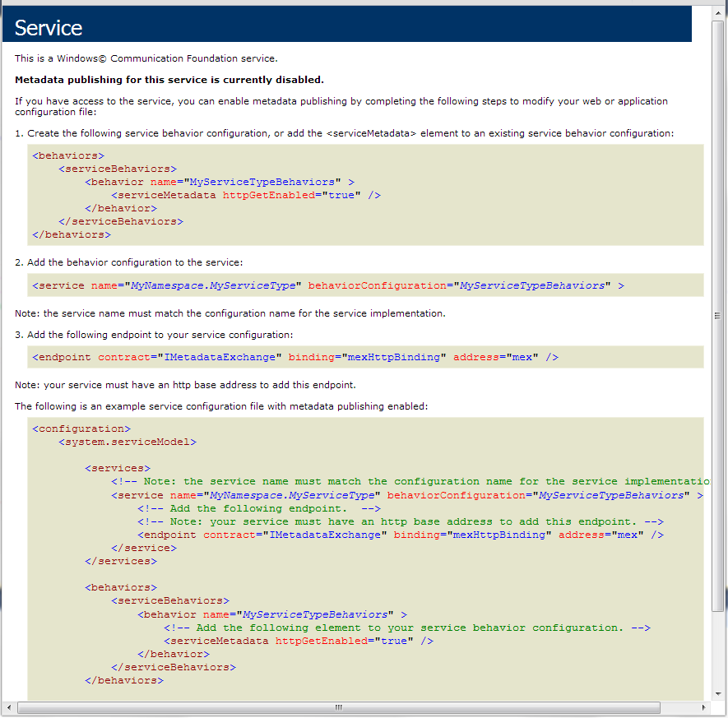The image size is (728, 718).
Task: Click the horizontal scrollbar right arrow
Action: (704, 708)
